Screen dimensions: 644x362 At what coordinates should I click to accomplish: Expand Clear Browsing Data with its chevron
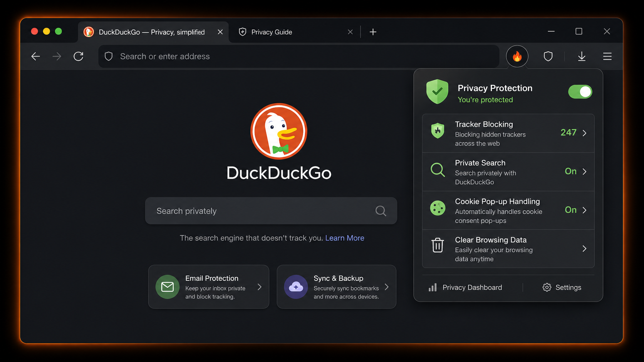584,249
